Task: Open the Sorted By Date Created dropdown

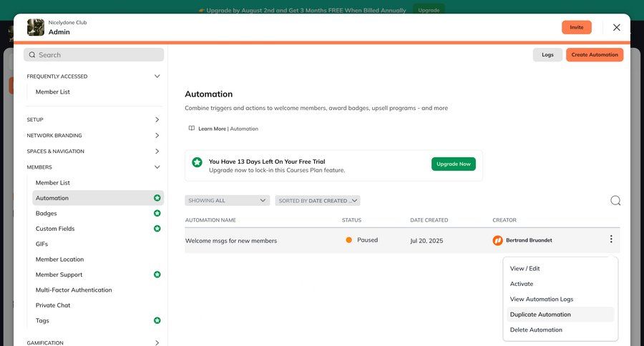Action: [318, 200]
